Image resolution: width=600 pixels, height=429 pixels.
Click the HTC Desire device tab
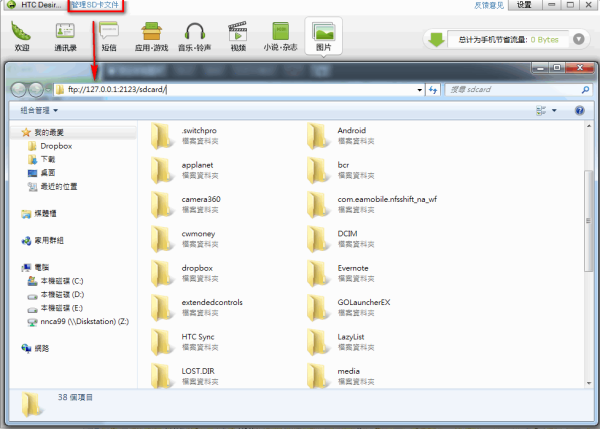click(34, 5)
